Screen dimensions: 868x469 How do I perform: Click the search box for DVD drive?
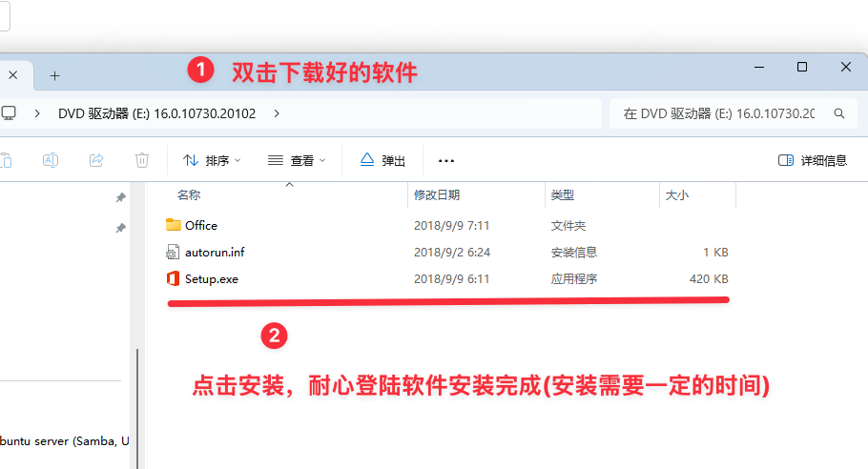pos(719,113)
